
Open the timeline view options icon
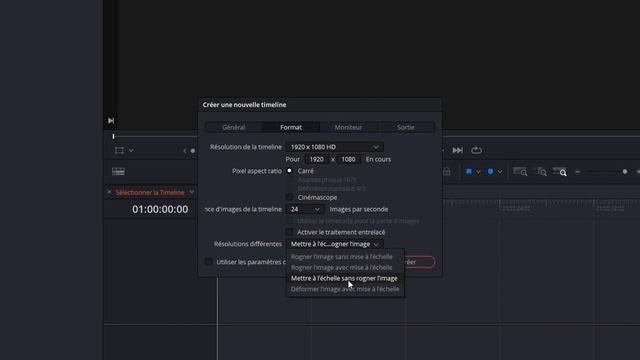(118, 171)
